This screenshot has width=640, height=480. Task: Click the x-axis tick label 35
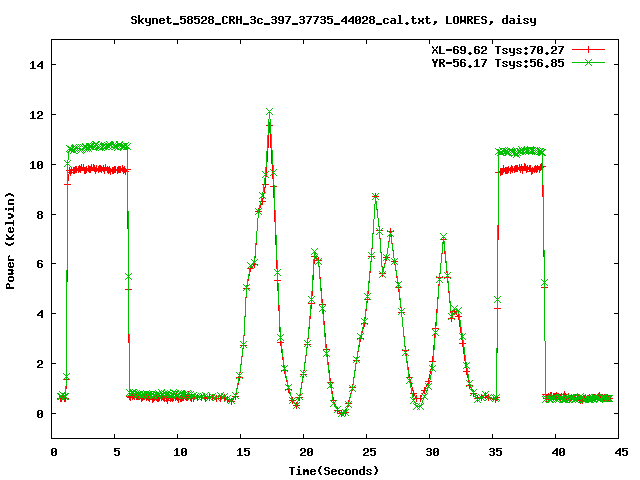[x=496, y=452]
